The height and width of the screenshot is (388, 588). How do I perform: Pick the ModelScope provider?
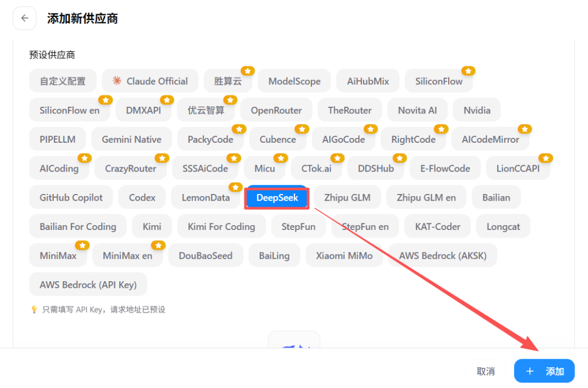point(295,81)
